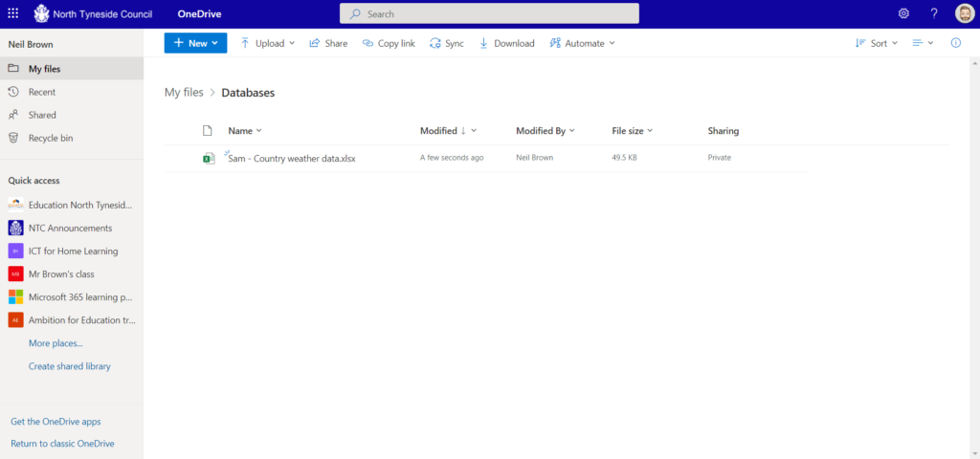Screen dimensions: 980x459
Task: Click Copy link in the toolbar
Action: tap(389, 43)
